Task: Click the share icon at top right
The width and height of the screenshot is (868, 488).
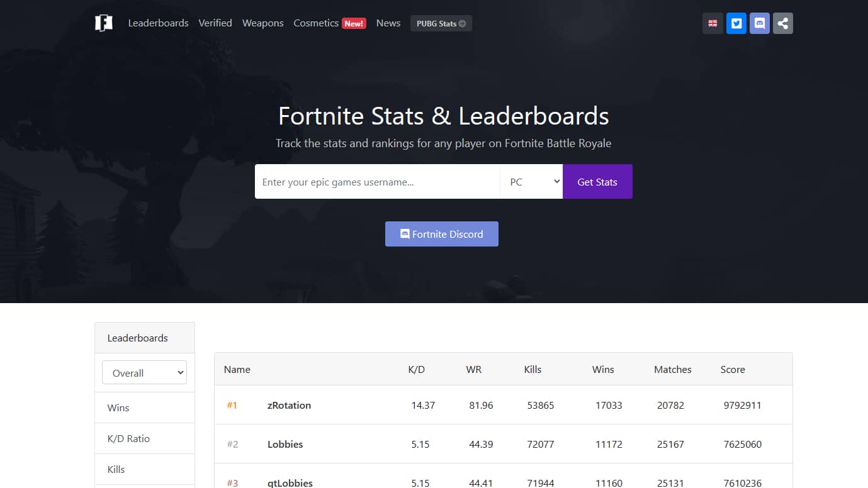Action: (x=782, y=23)
